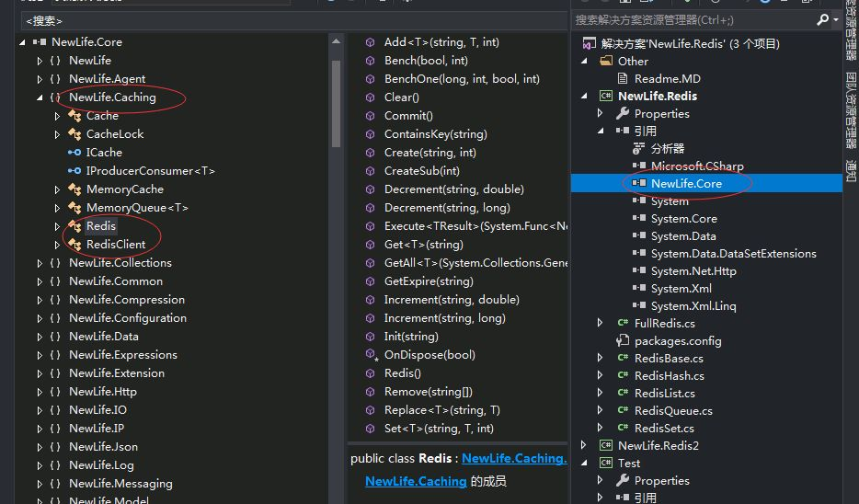Select the GetExpire(string) method
Screen dimensions: 859x504
[x=429, y=281]
